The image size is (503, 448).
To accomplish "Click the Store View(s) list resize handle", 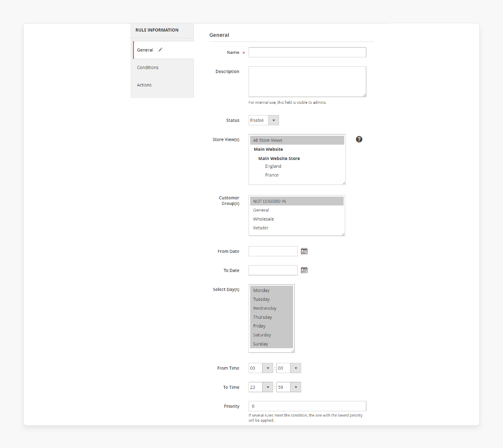I will pos(344,183).
